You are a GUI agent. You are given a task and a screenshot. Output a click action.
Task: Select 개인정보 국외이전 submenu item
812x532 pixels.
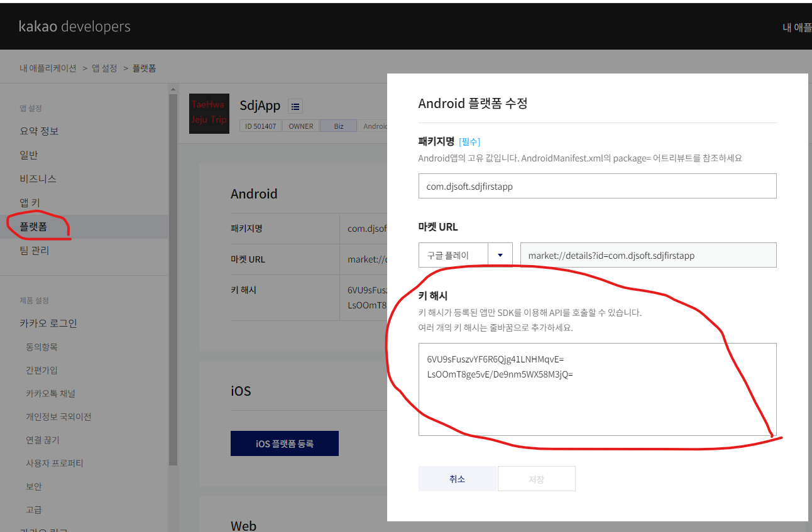[58, 416]
